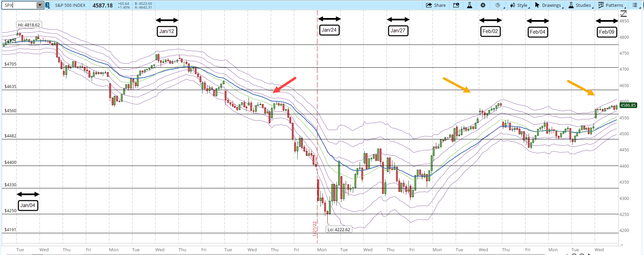Select the $4191 price level label
This screenshot has height=255, width=644.
click(10, 230)
